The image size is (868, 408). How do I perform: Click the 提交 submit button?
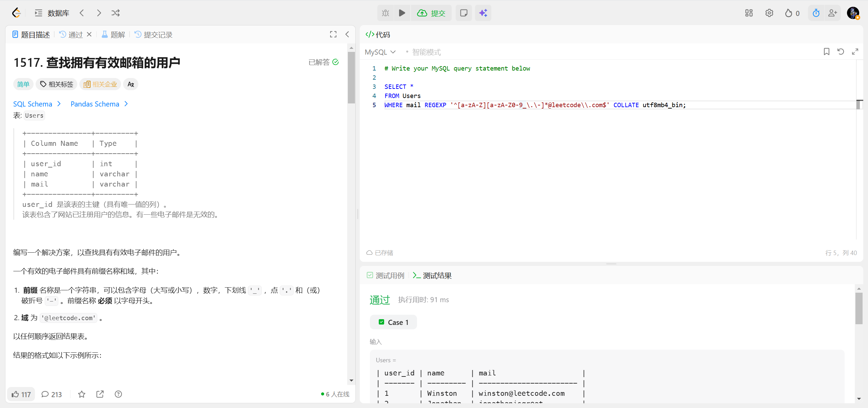click(431, 13)
